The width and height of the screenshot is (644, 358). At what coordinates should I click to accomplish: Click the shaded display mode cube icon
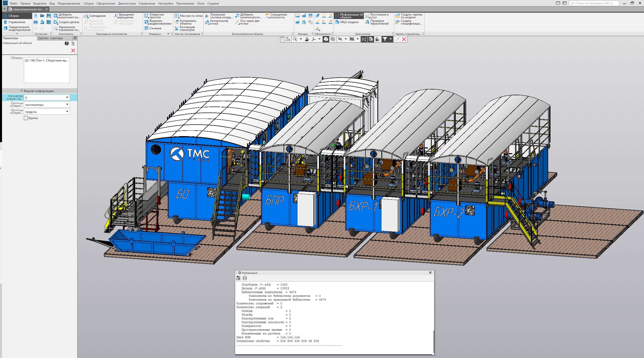326,39
